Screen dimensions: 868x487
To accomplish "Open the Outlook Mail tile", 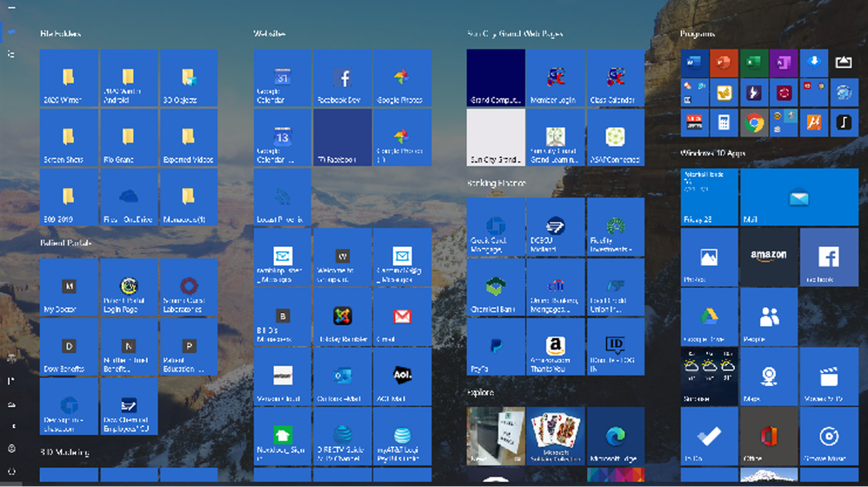I will 343,377.
